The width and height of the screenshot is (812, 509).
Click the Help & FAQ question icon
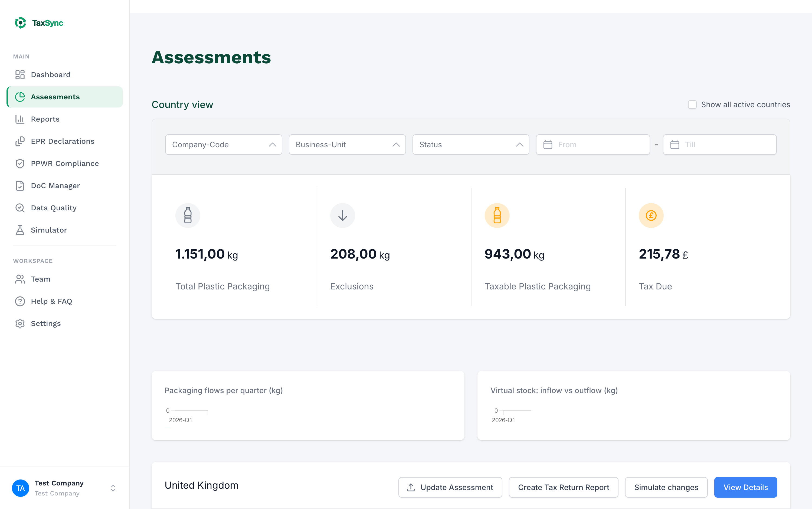[x=20, y=301]
